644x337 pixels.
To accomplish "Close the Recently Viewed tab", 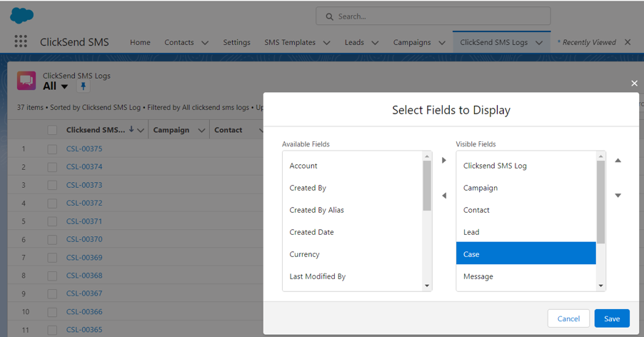I will [628, 42].
